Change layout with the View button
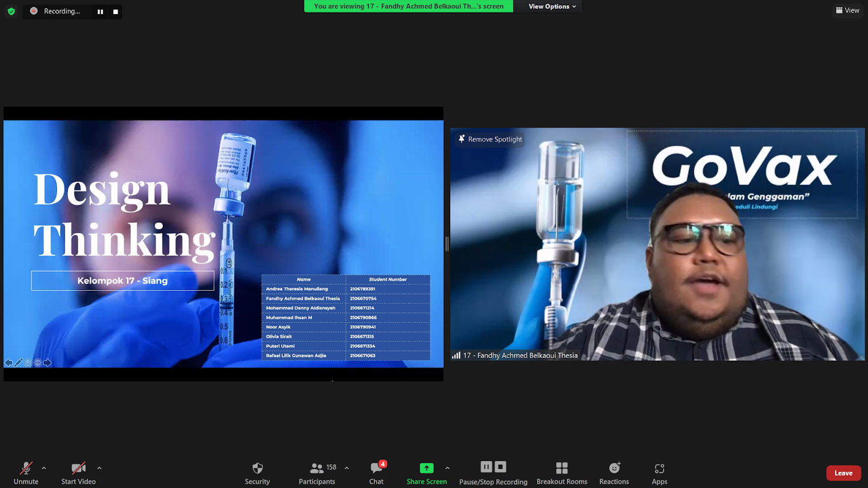This screenshot has height=488, width=868. pyautogui.click(x=848, y=10)
